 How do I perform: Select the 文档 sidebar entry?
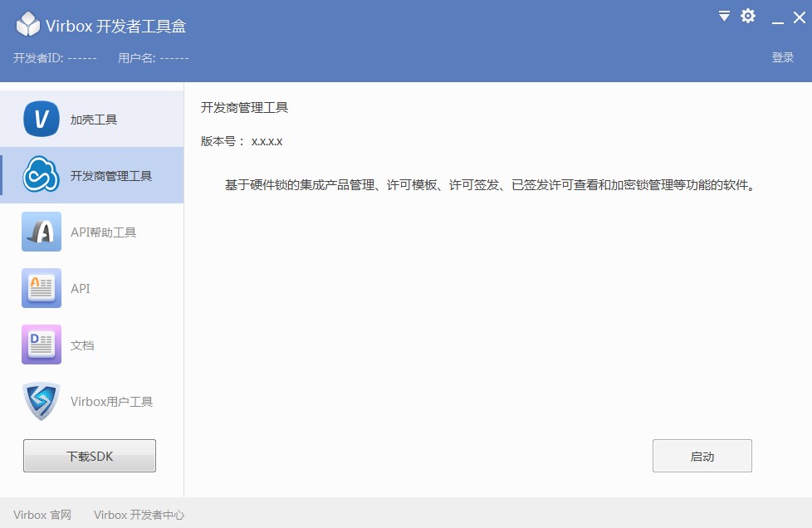click(82, 344)
